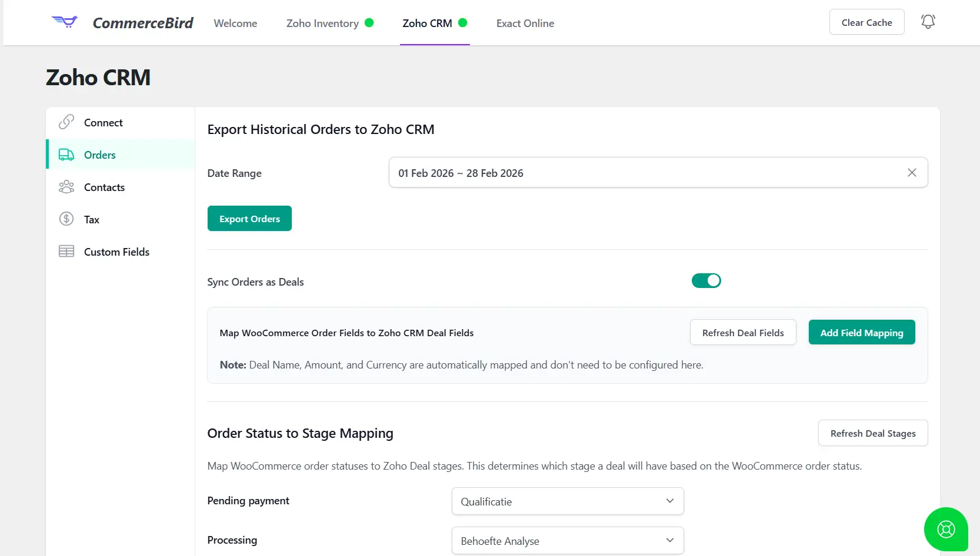Toggle Sync Orders as Deals switch
The width and height of the screenshot is (980, 556).
click(706, 281)
